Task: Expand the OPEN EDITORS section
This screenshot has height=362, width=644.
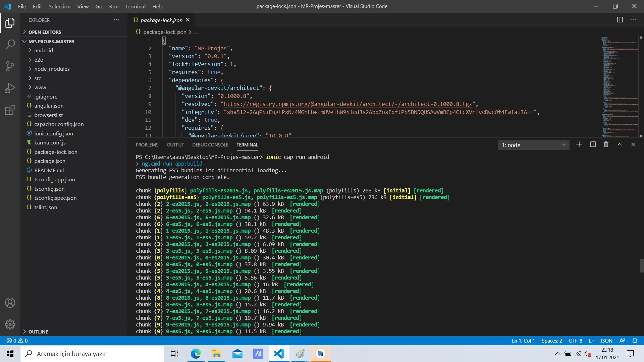Action: click(74, 32)
